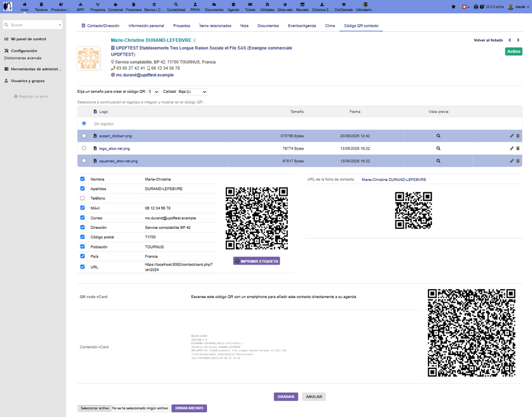Screen dimensions: 532x417
Task: Go to previous contact arrow
Action: (510, 40)
